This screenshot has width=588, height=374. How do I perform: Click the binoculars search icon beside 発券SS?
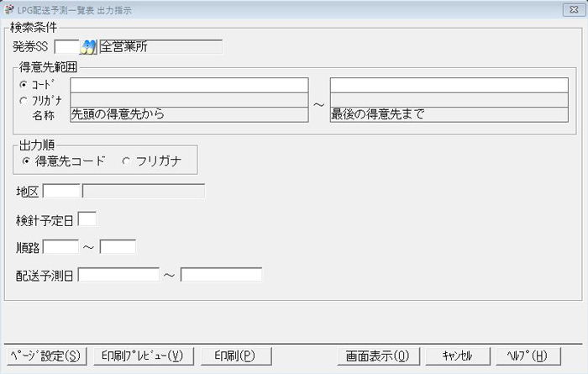click(89, 46)
